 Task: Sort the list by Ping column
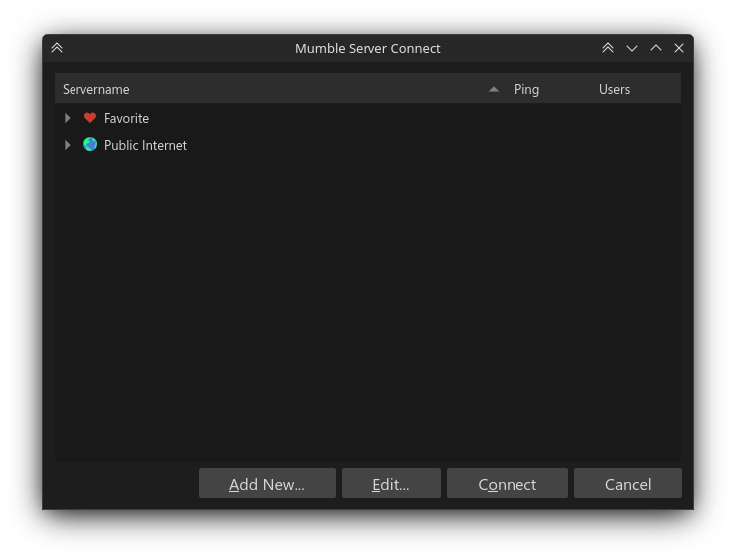526,89
